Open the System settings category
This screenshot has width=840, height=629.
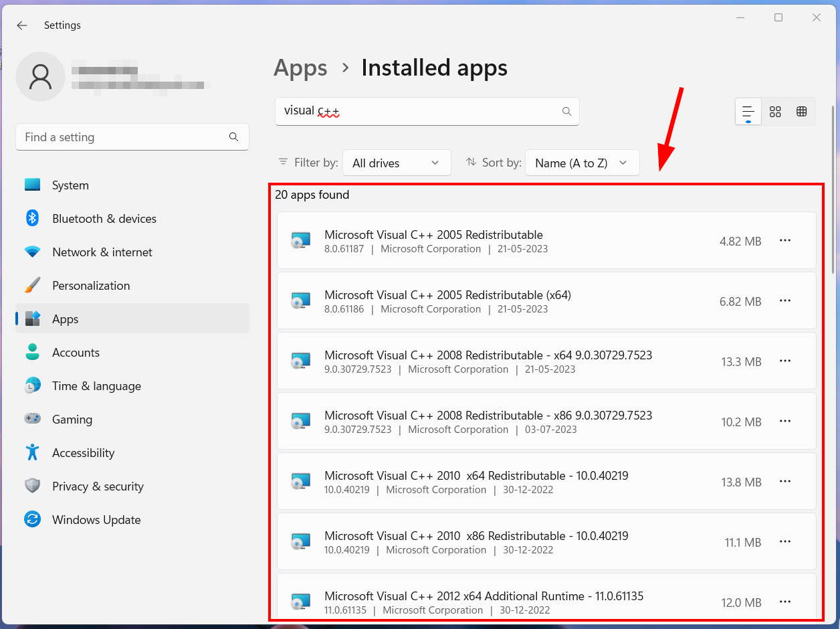(132, 185)
